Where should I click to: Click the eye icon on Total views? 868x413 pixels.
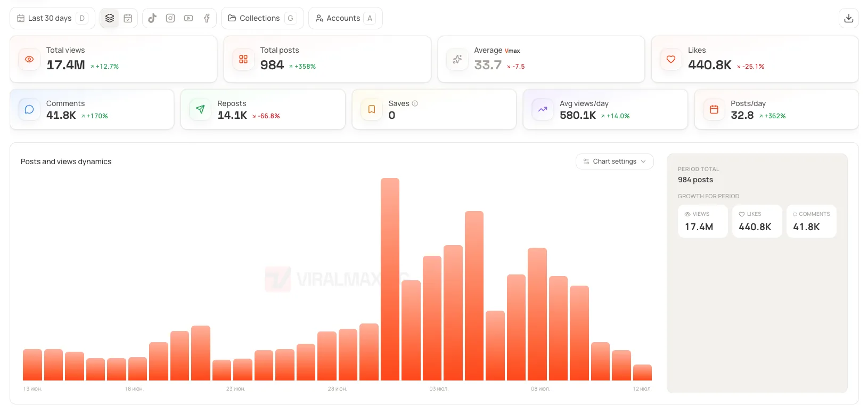[29, 59]
